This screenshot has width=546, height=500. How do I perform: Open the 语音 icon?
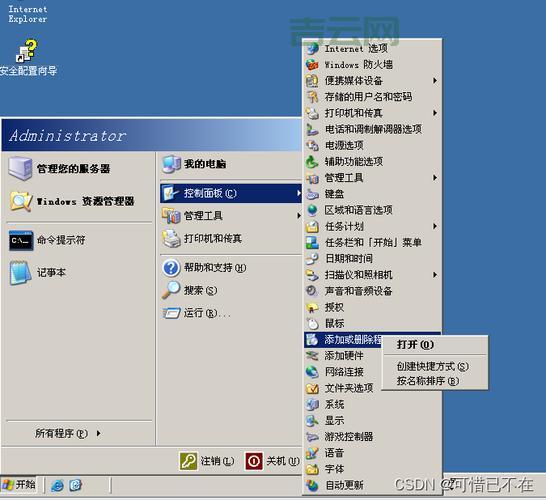click(312, 453)
